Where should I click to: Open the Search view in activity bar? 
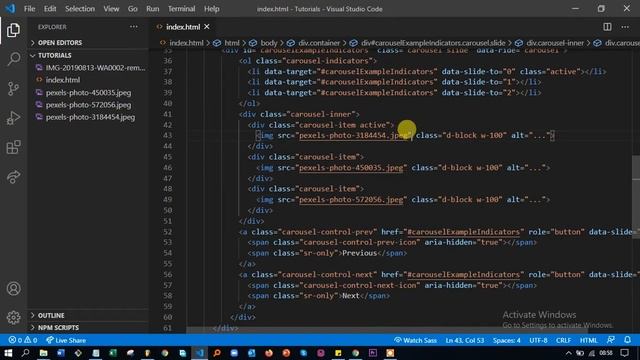pos(13,59)
